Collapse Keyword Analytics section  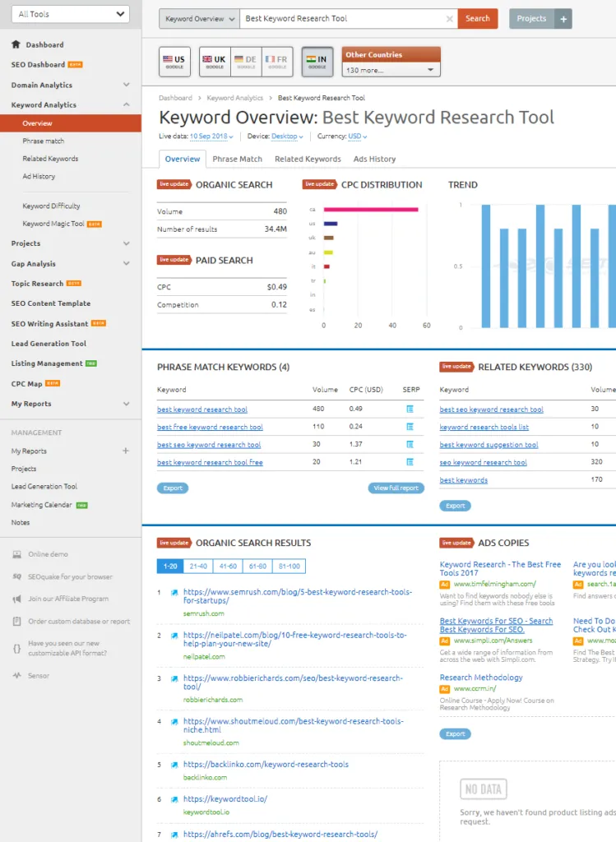click(126, 104)
